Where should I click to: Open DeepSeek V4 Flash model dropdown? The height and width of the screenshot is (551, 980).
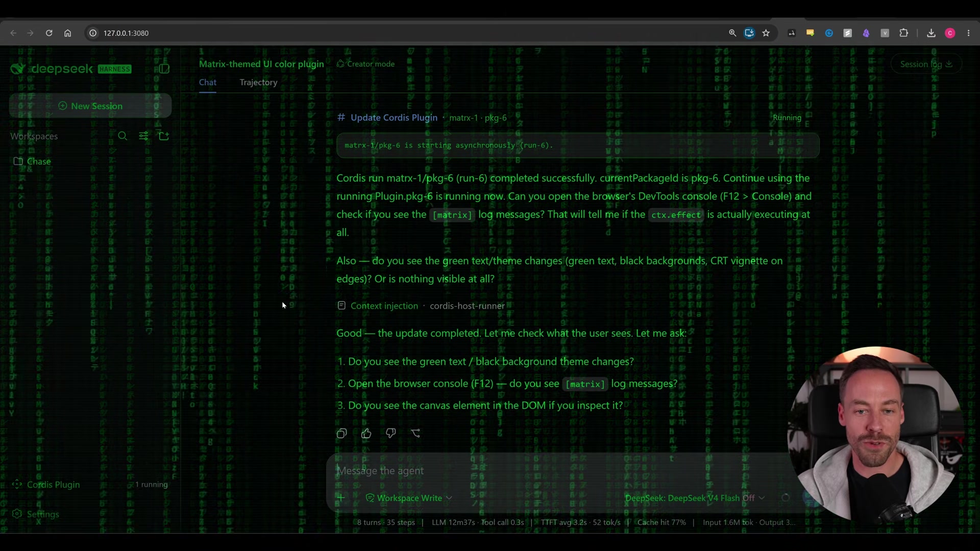695,498
